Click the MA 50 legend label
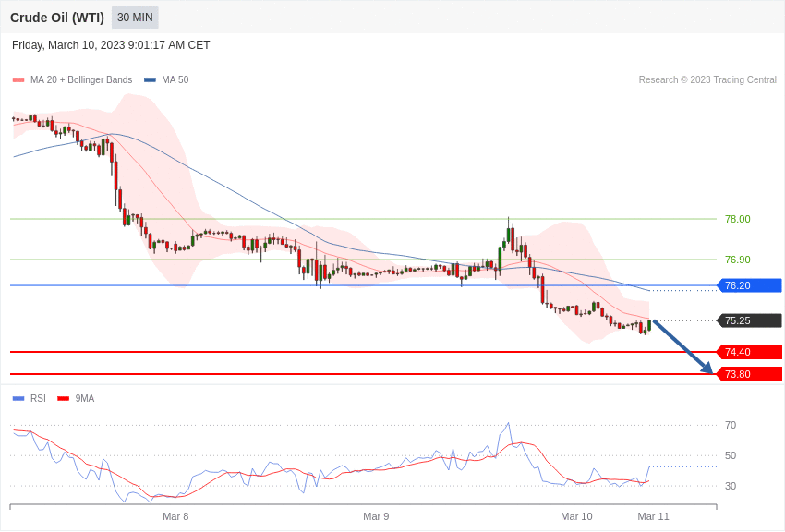Screen dimensions: 785x532 tap(175, 79)
